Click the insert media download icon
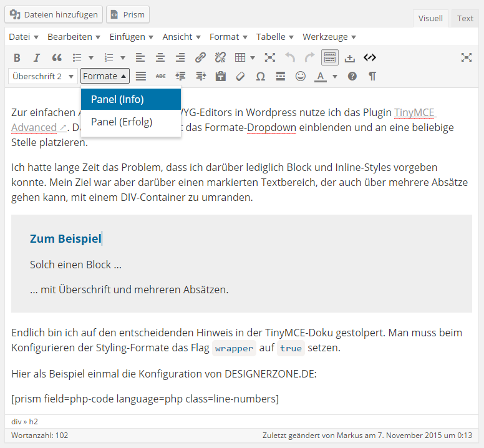 tap(350, 58)
